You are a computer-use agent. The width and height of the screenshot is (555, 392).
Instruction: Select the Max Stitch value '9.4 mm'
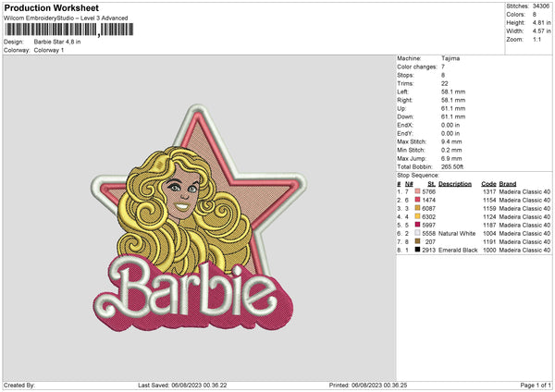[451, 141]
